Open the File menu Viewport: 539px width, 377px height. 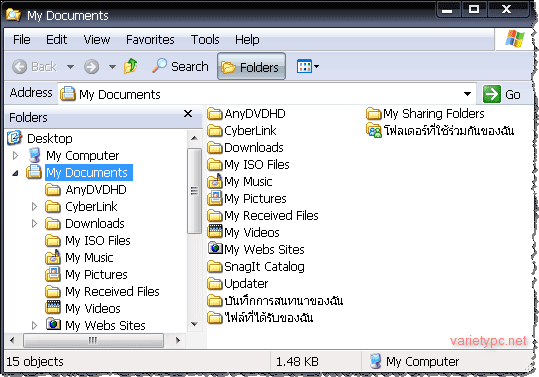(x=22, y=40)
